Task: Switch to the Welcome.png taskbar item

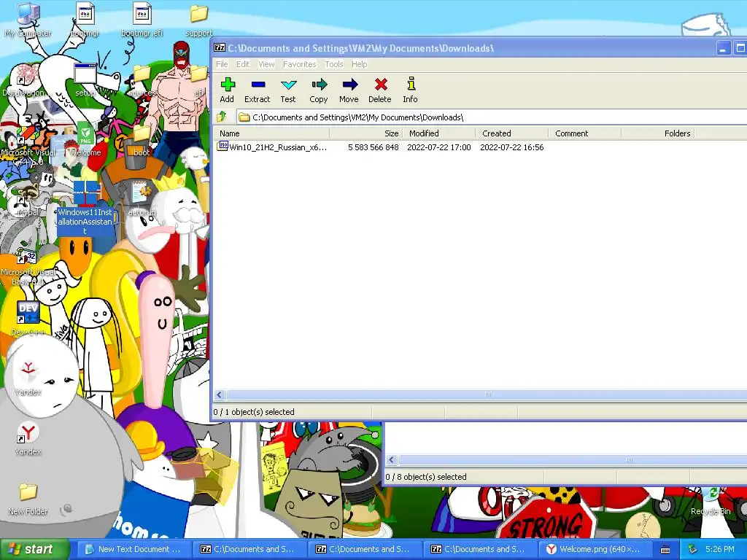Action: pos(594,549)
